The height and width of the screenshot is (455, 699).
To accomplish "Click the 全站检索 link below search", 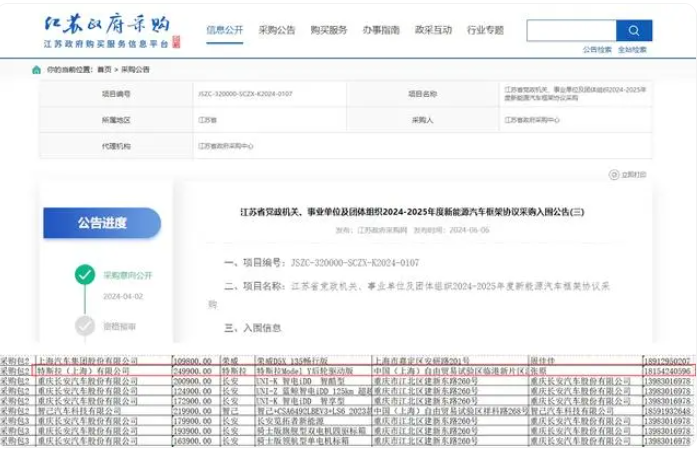I will click(x=632, y=49).
